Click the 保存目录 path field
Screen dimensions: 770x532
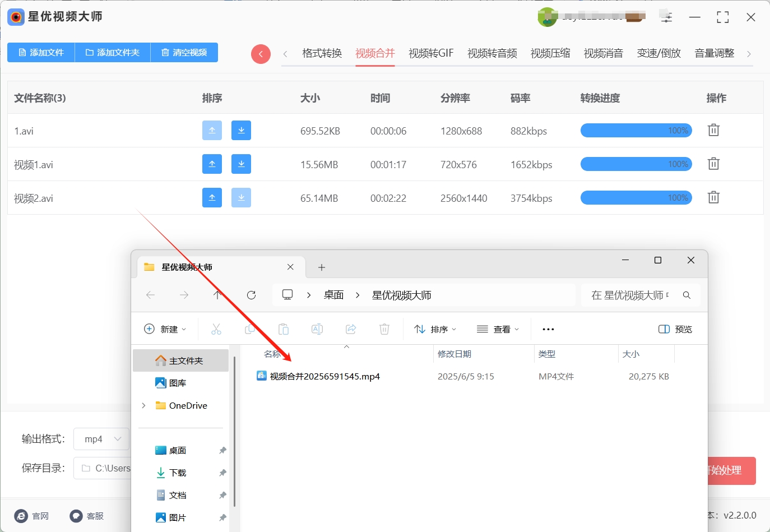pyautogui.click(x=103, y=468)
